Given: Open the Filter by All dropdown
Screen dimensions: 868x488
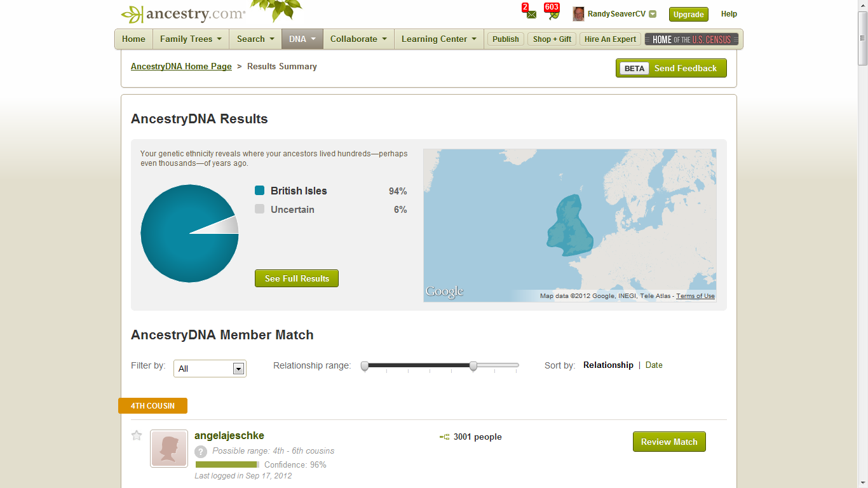Looking at the screenshot, I should [x=210, y=369].
